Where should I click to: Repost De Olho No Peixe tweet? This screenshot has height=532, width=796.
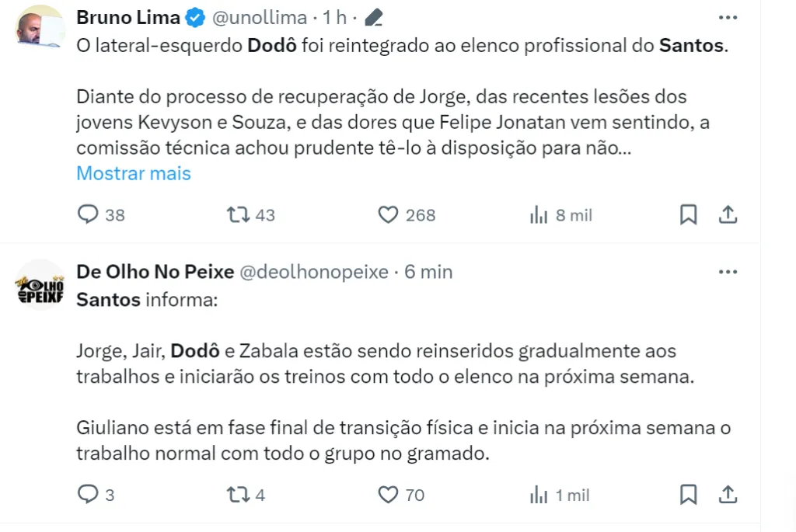pyautogui.click(x=236, y=494)
